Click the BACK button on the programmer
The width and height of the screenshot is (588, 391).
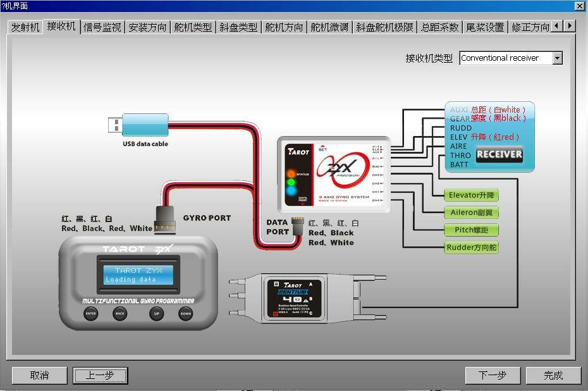119,313
